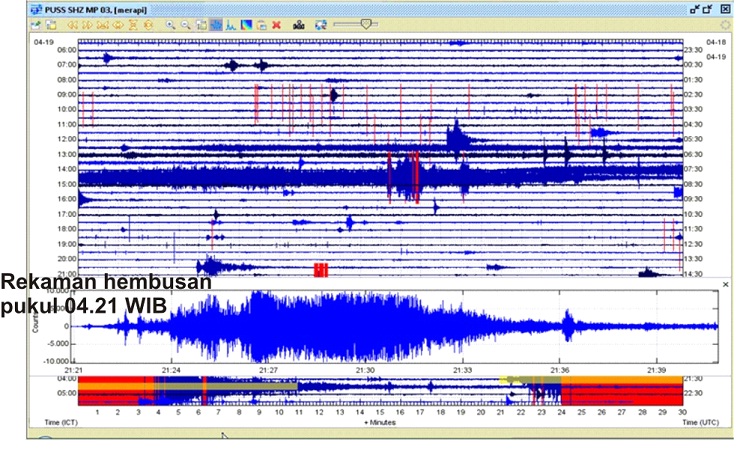Click the zoom in magnifier icon
This screenshot has height=460, width=750.
[170, 25]
